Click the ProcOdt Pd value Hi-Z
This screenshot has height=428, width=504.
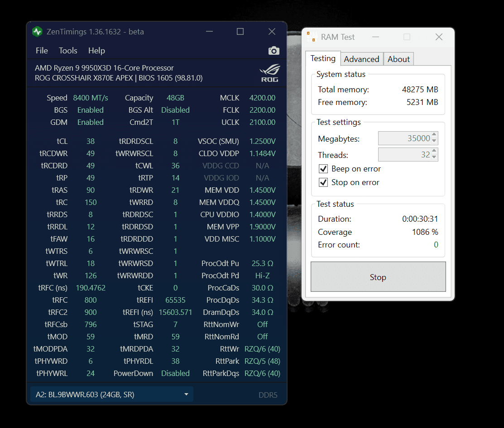click(x=262, y=276)
